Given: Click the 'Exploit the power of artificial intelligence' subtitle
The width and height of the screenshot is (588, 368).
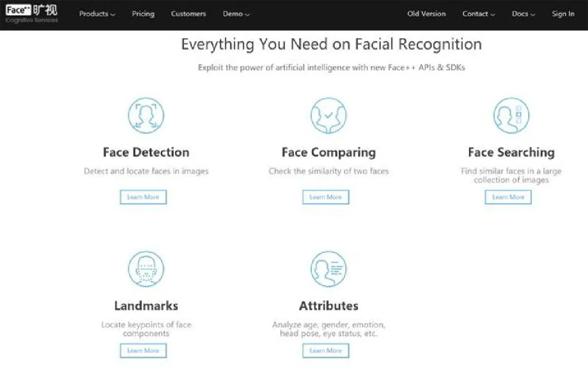Looking at the screenshot, I should [x=331, y=68].
